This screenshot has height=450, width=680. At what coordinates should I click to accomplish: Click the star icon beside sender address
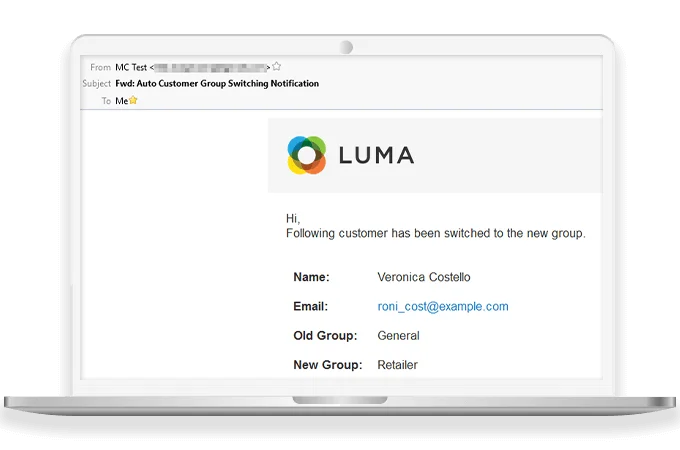click(x=277, y=66)
